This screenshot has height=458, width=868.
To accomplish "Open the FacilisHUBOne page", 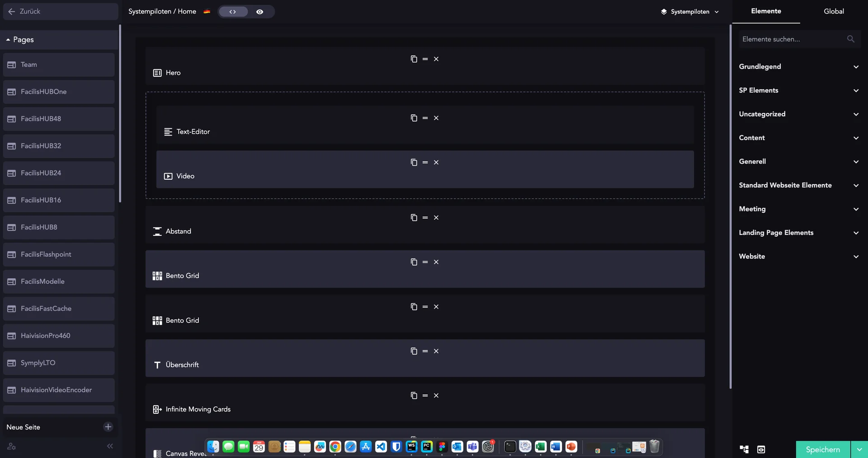I will pos(59,92).
